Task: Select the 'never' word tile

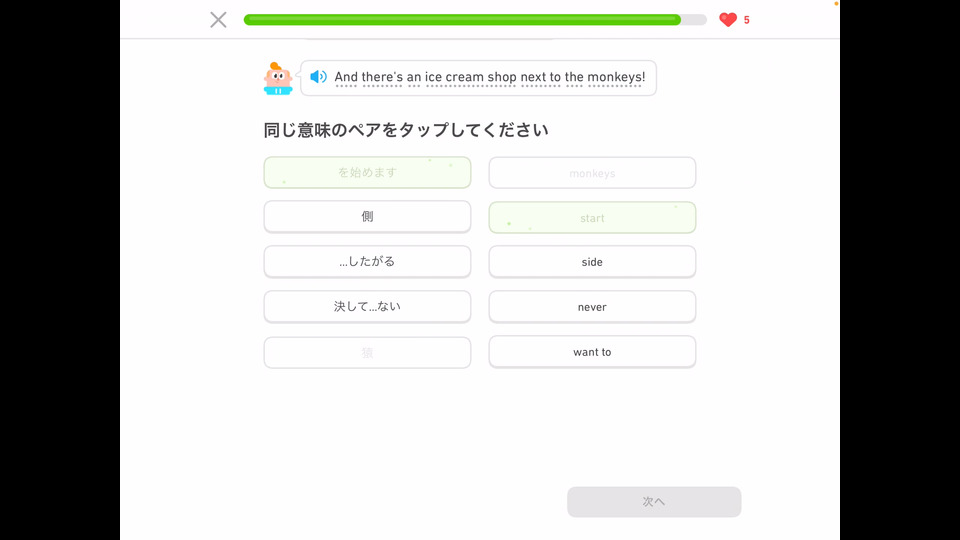Action: pyautogui.click(x=592, y=307)
